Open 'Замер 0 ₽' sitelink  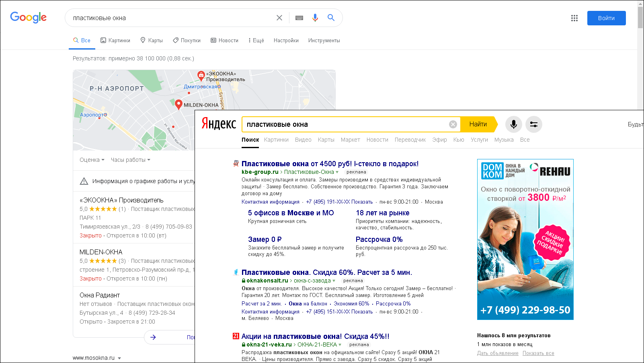(x=265, y=239)
